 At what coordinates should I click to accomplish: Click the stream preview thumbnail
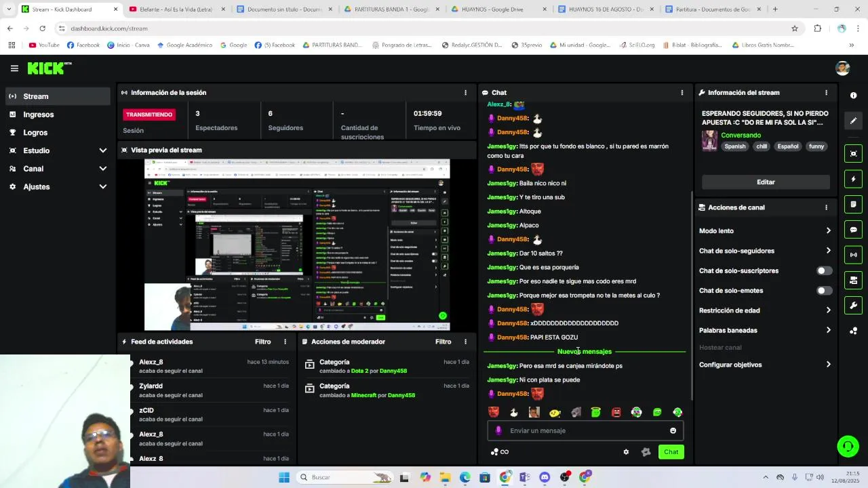[x=297, y=245]
